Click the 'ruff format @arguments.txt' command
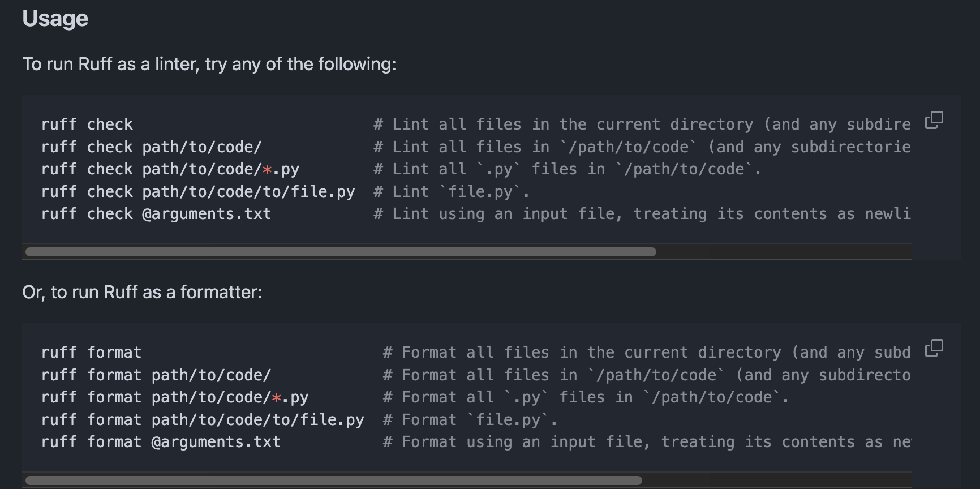Viewport: 980px width, 489px height. [x=161, y=442]
